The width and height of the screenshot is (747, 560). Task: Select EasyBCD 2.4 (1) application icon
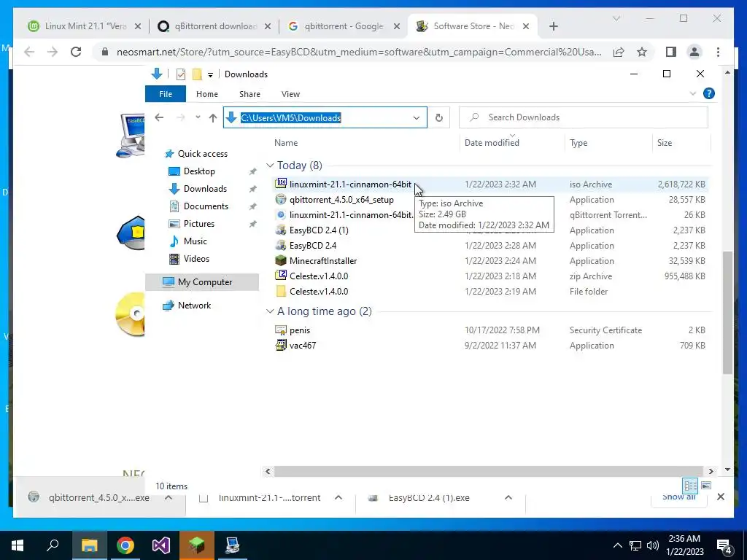(x=281, y=230)
